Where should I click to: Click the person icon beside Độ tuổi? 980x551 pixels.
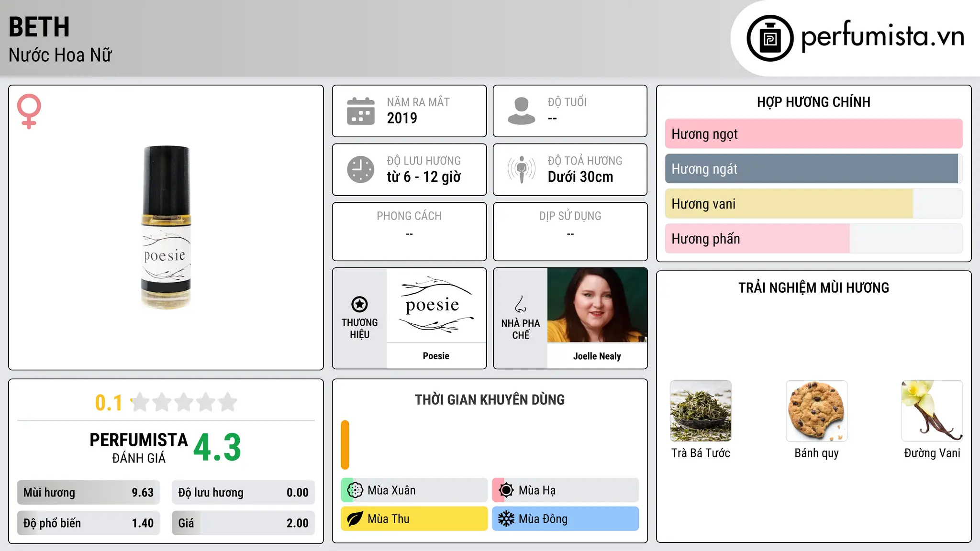522,111
